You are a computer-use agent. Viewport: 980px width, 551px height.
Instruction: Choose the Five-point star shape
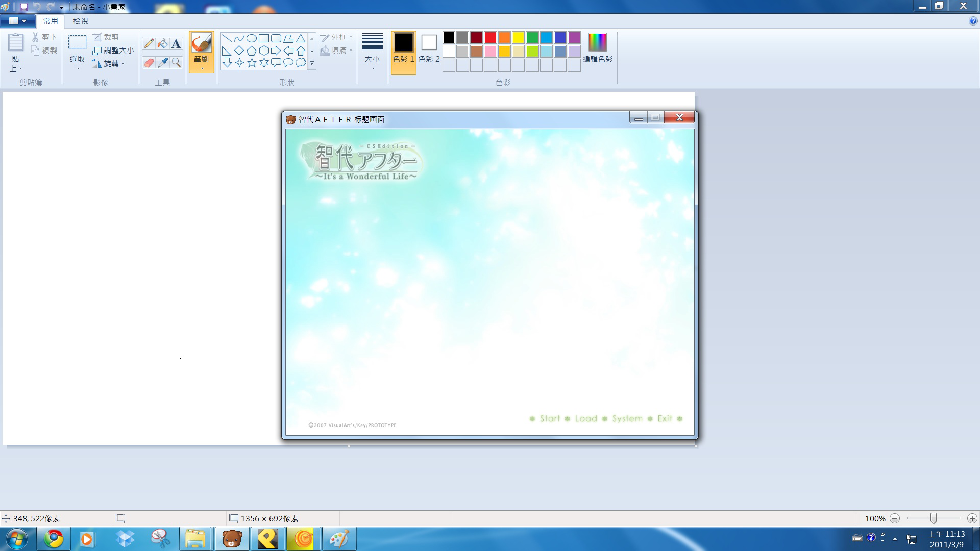252,63
